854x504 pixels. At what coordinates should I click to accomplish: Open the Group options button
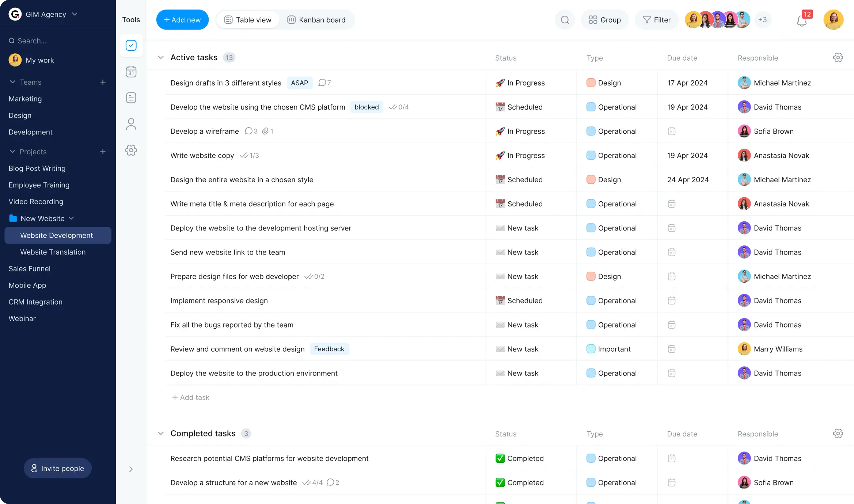pyautogui.click(x=604, y=20)
